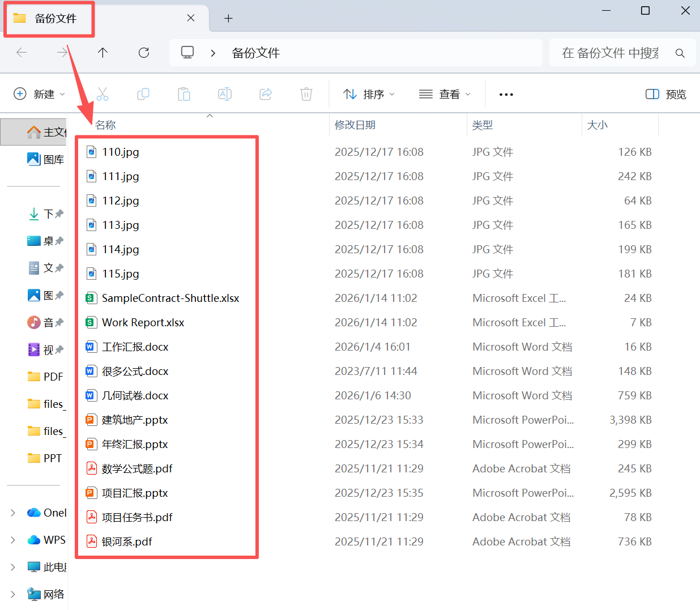The height and width of the screenshot is (610, 700).
Task: Click the Share icon in the toolbar
Action: (266, 94)
